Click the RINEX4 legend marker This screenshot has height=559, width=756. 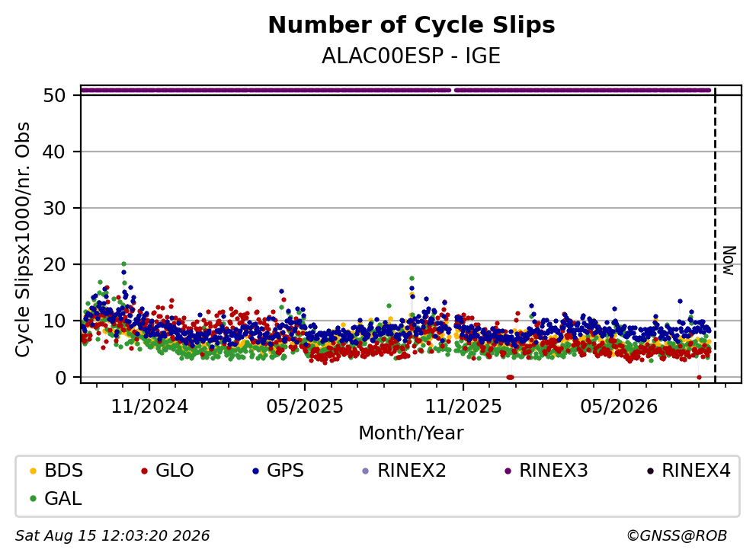coord(650,471)
